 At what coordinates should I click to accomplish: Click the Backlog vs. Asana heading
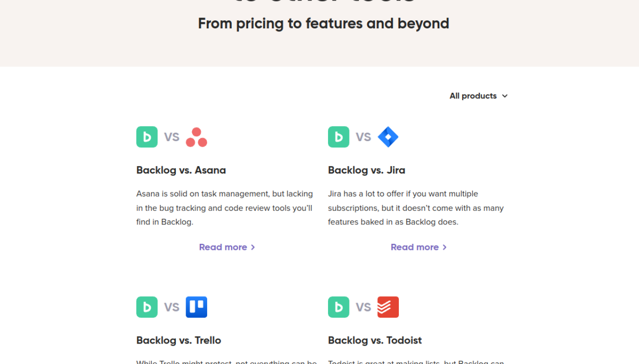pos(181,170)
